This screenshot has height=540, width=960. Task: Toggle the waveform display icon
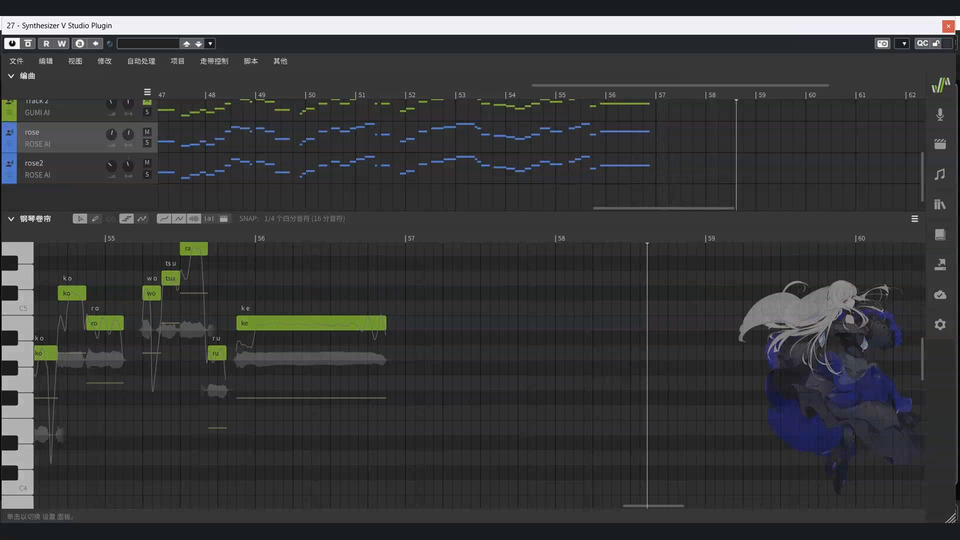[194, 219]
